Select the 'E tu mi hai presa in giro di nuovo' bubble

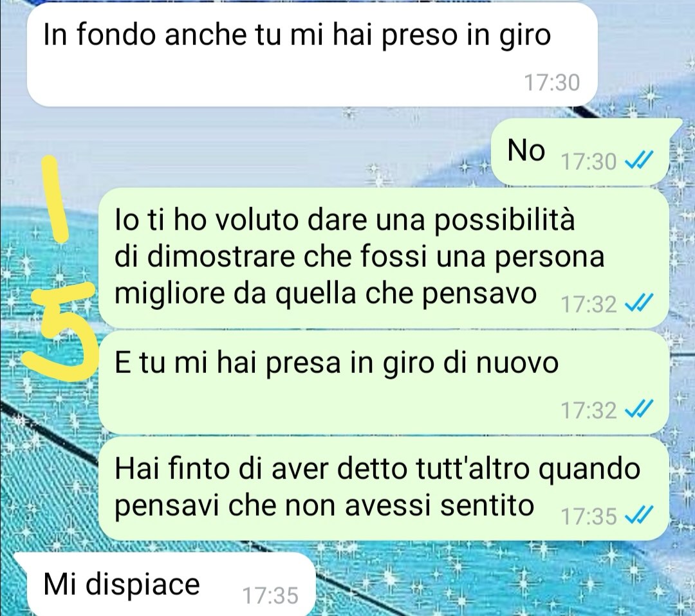click(384, 383)
